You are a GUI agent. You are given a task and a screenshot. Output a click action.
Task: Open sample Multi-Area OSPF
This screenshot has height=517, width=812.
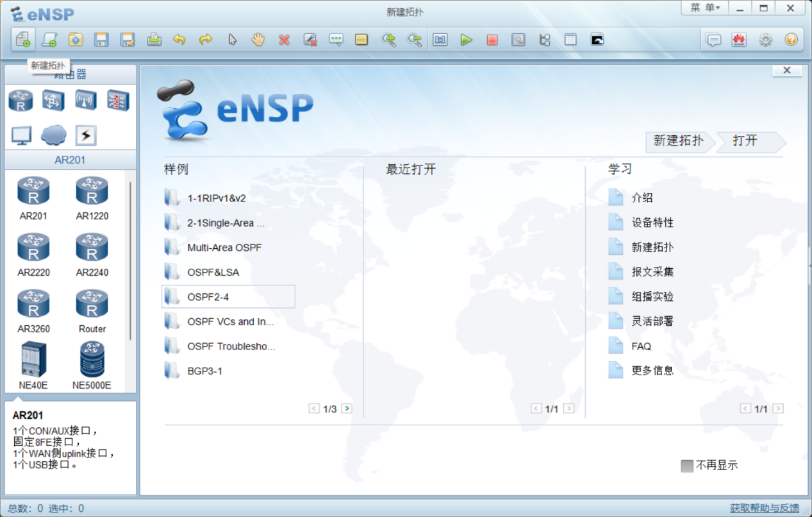pyautogui.click(x=228, y=248)
